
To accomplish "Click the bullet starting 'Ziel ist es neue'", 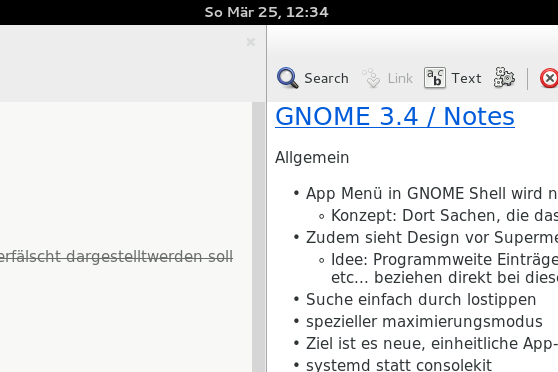I will (x=432, y=344).
